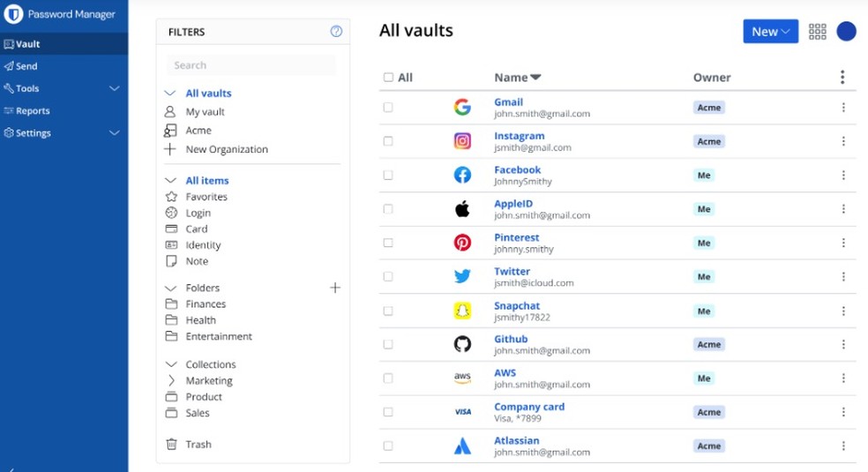Open the New item dropdown
The width and height of the screenshot is (868, 472).
coord(770,32)
